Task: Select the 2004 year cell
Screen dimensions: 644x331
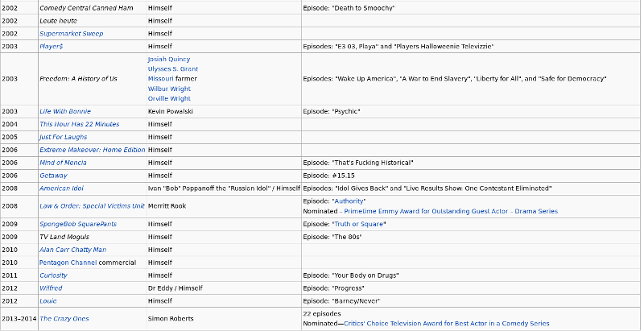Action: click(19, 124)
